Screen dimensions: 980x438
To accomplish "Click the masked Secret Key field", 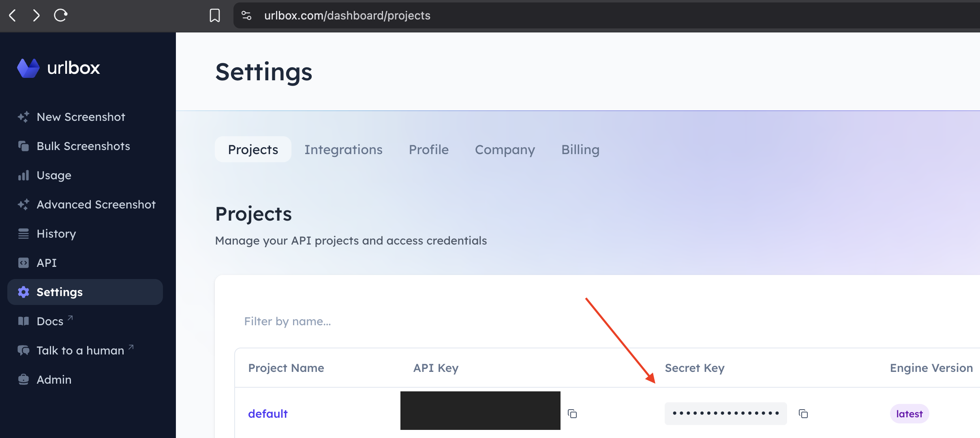I will click(725, 414).
